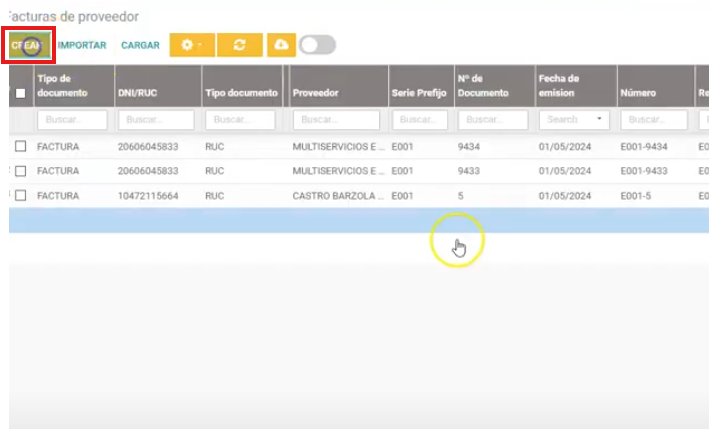Click the Número column filter input
The width and height of the screenshot is (709, 429).
653,120
